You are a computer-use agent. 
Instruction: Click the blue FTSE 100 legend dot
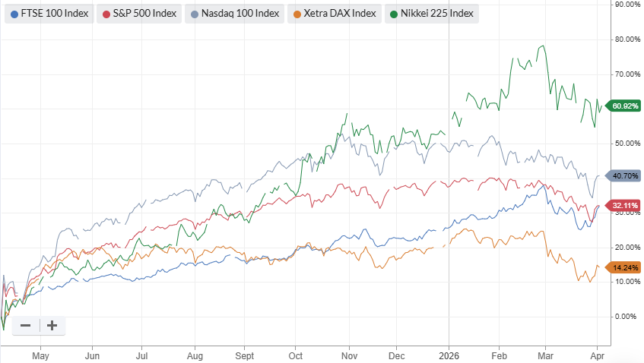click(14, 13)
